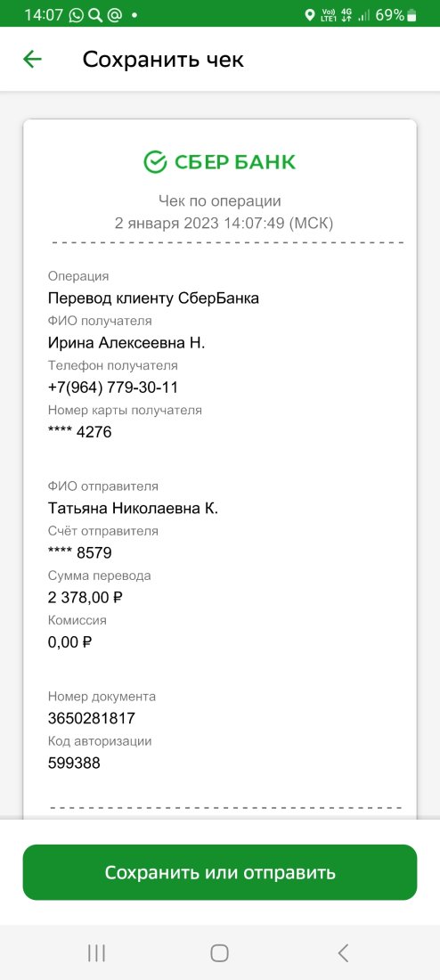Tap the @ mail notification icon
440x980 pixels.
point(114,15)
